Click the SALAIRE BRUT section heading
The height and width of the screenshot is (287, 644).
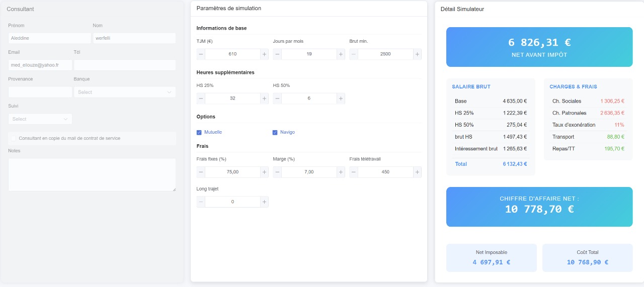(x=471, y=87)
